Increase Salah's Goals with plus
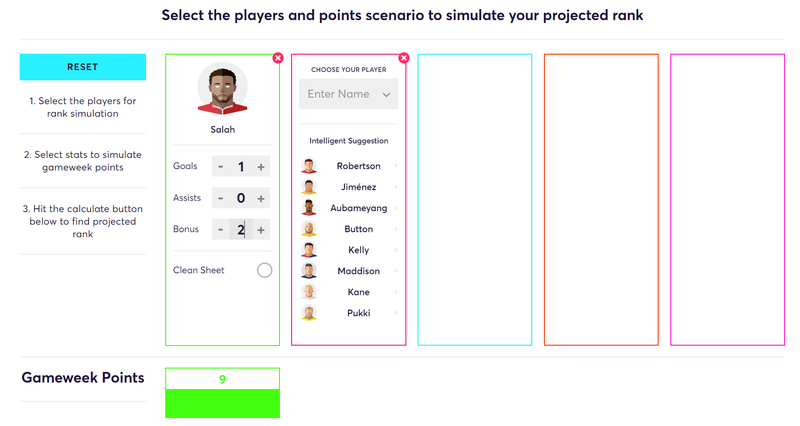Viewport: 800px width, 426px height. pyautogui.click(x=261, y=167)
